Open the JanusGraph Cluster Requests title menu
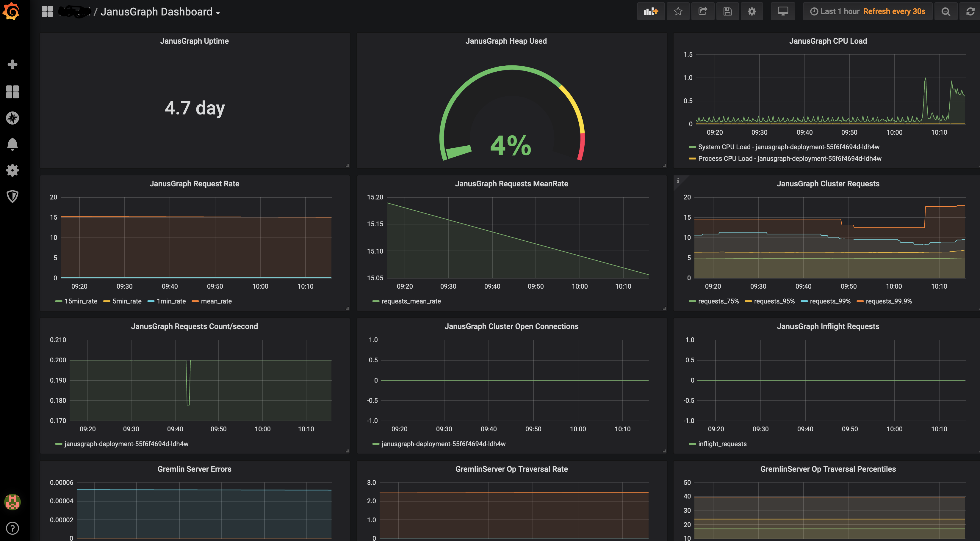 click(x=828, y=184)
